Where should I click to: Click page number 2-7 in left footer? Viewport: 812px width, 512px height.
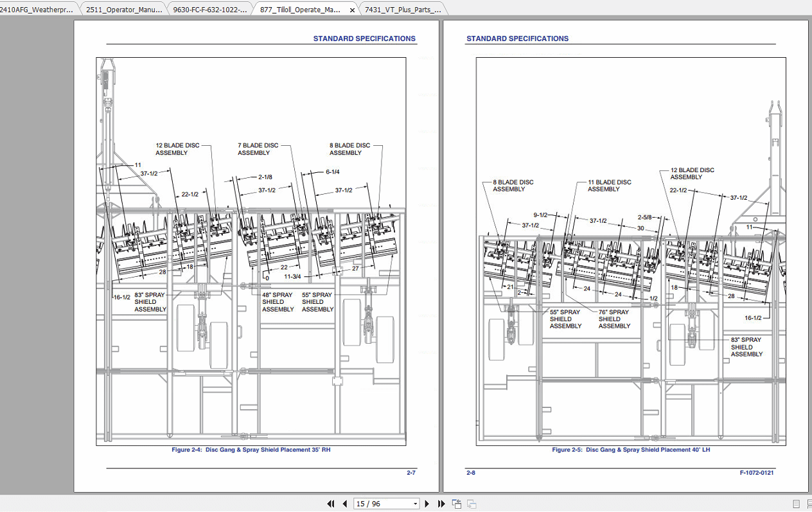pyautogui.click(x=411, y=473)
